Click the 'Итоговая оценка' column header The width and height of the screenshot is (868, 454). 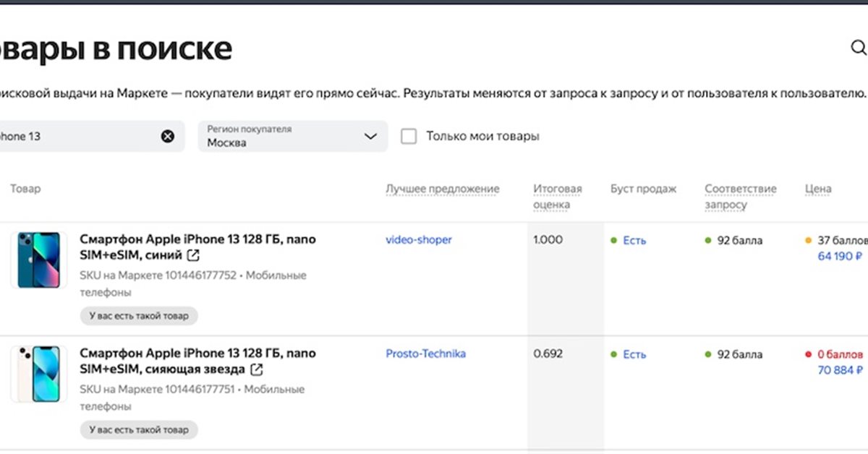click(557, 196)
